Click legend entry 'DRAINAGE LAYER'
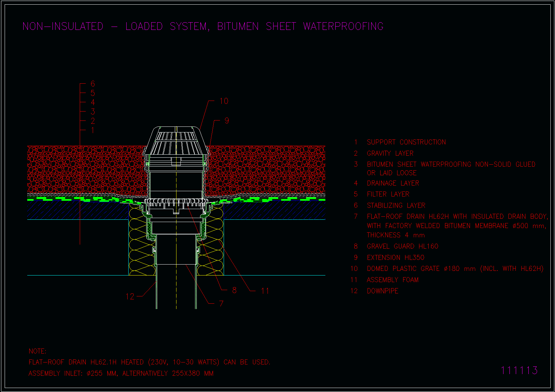Viewport: 555px width, 392px height. [393, 183]
